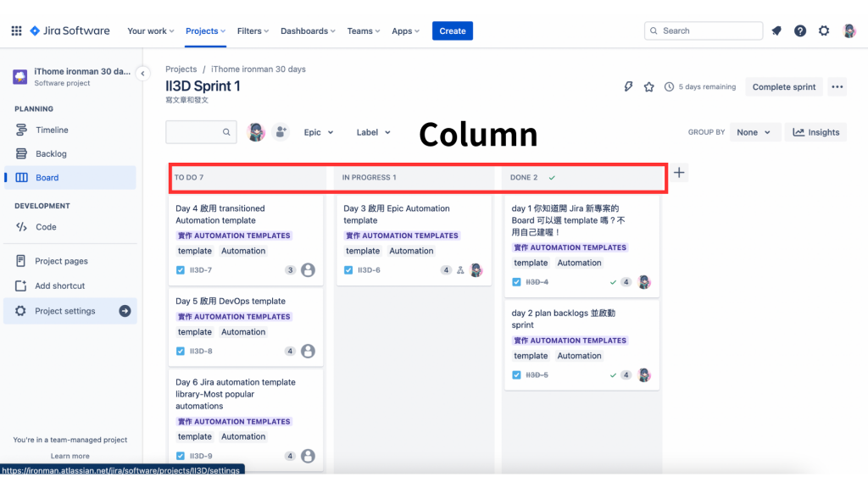Image resolution: width=868 pixels, height=488 pixels.
Task: Click the assignee icon on II3D-7 card
Action: tap(308, 270)
